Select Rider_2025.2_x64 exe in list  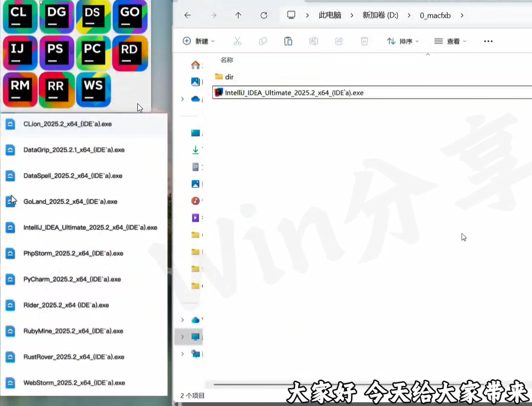84,305
